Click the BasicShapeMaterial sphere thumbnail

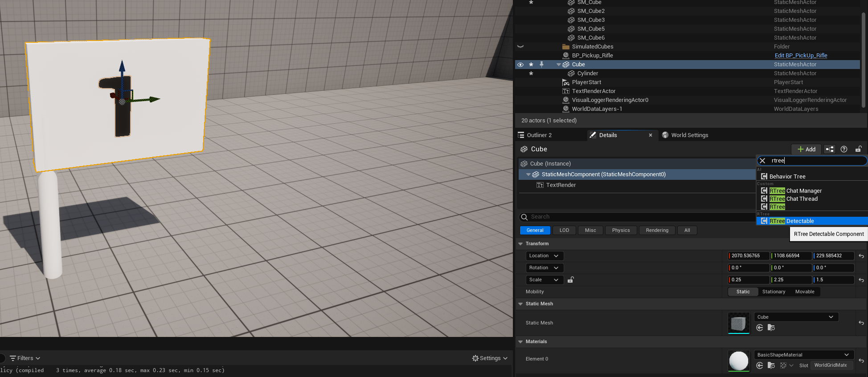pyautogui.click(x=738, y=361)
